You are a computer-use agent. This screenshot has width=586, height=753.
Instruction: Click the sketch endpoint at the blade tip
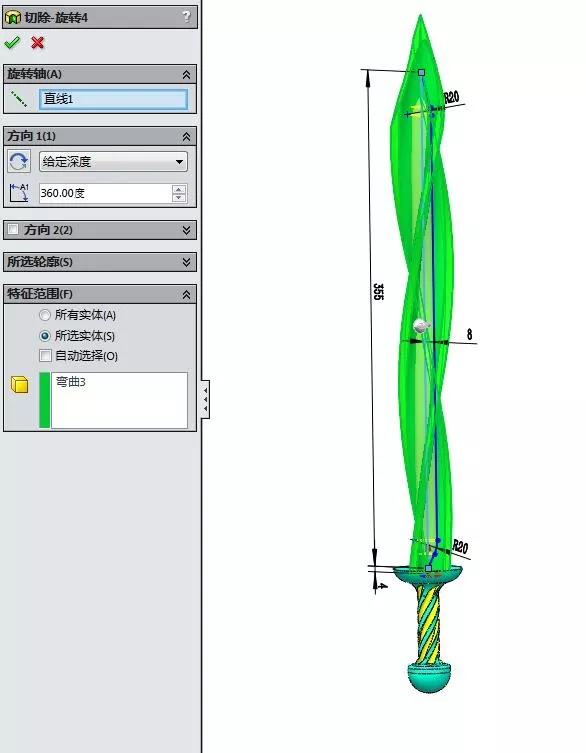421,73
